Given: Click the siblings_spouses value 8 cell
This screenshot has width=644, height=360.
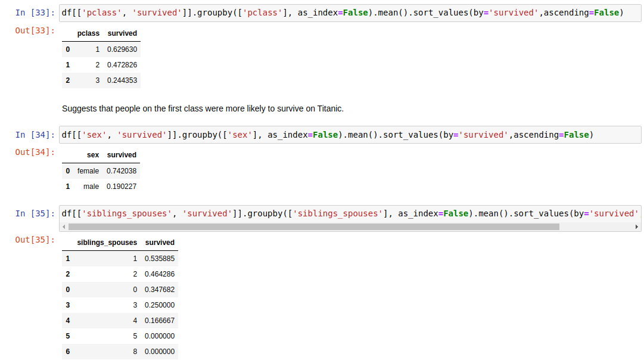Looking at the screenshot, I should (x=135, y=352).
